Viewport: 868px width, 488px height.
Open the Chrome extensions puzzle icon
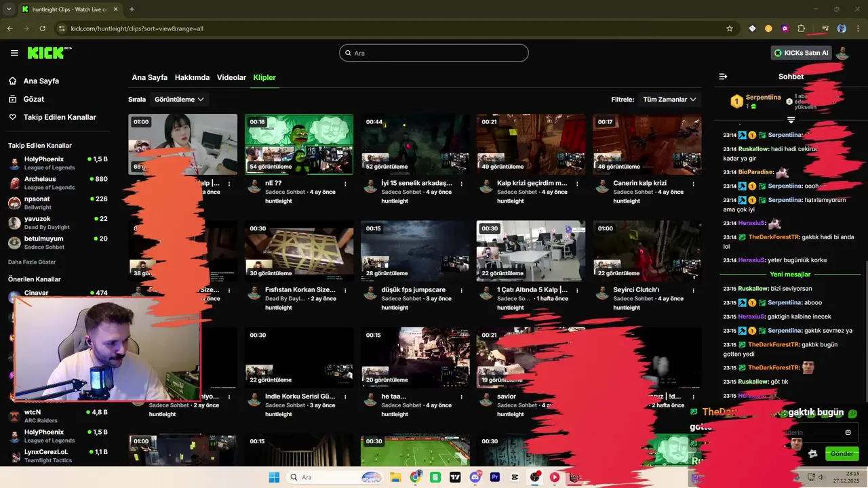click(801, 28)
